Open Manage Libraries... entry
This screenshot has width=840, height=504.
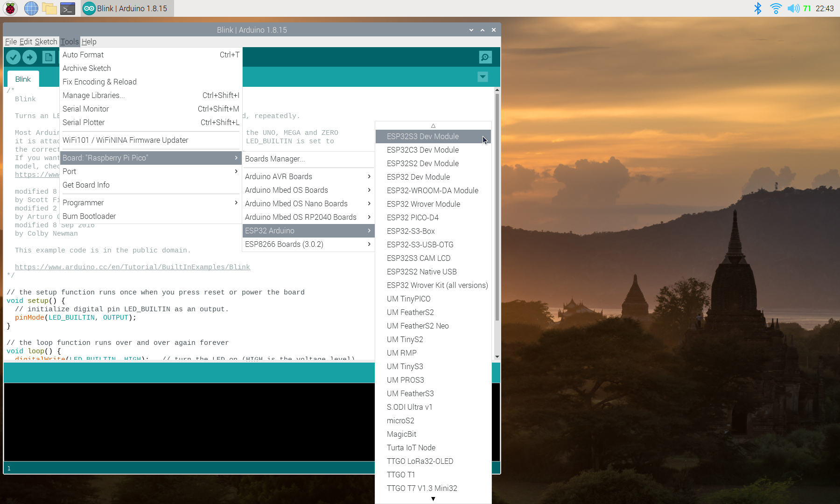click(151, 95)
